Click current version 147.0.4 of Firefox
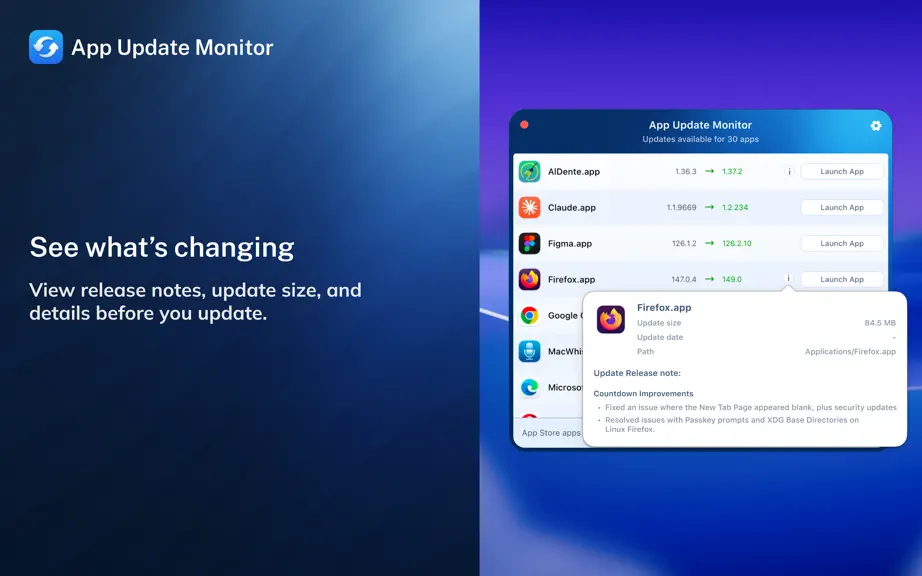 tap(684, 279)
